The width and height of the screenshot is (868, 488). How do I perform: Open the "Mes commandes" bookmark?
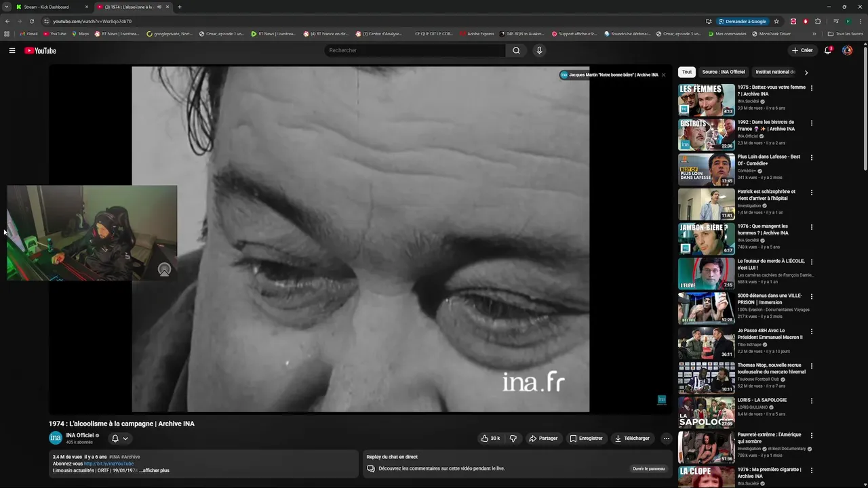point(726,33)
